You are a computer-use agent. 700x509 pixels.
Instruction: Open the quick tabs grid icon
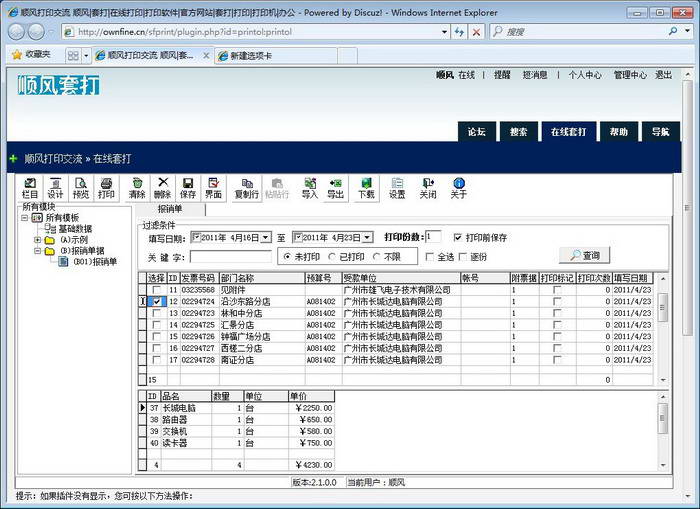click(73, 55)
